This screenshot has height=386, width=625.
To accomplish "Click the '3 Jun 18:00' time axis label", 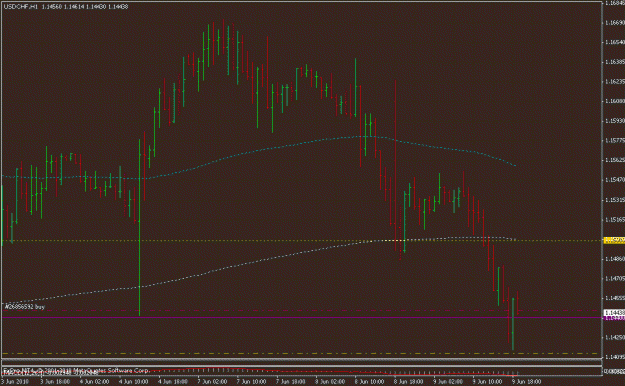I will coord(55,382).
